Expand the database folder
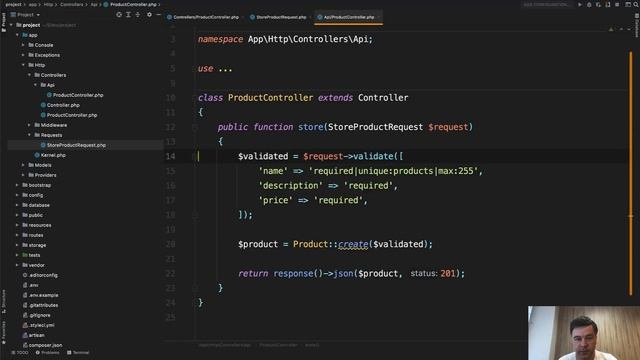This screenshot has height=360, width=640. 17,205
